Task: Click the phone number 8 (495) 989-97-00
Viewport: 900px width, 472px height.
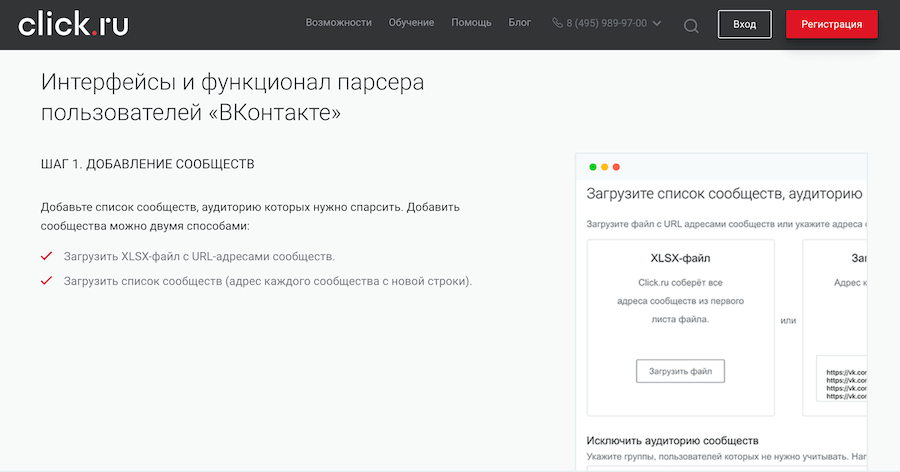Action: click(x=606, y=23)
